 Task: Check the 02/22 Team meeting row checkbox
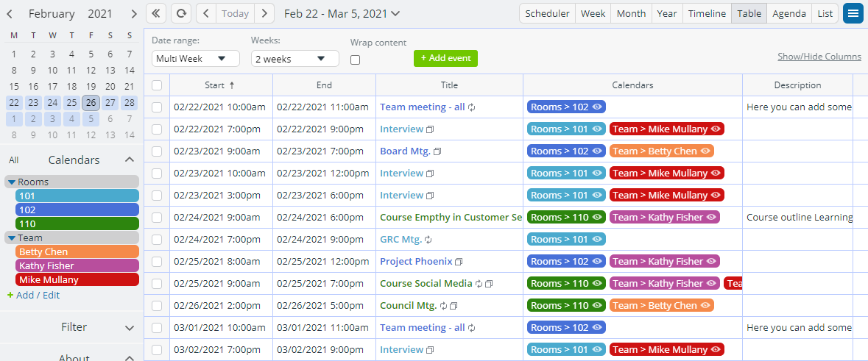(x=157, y=107)
